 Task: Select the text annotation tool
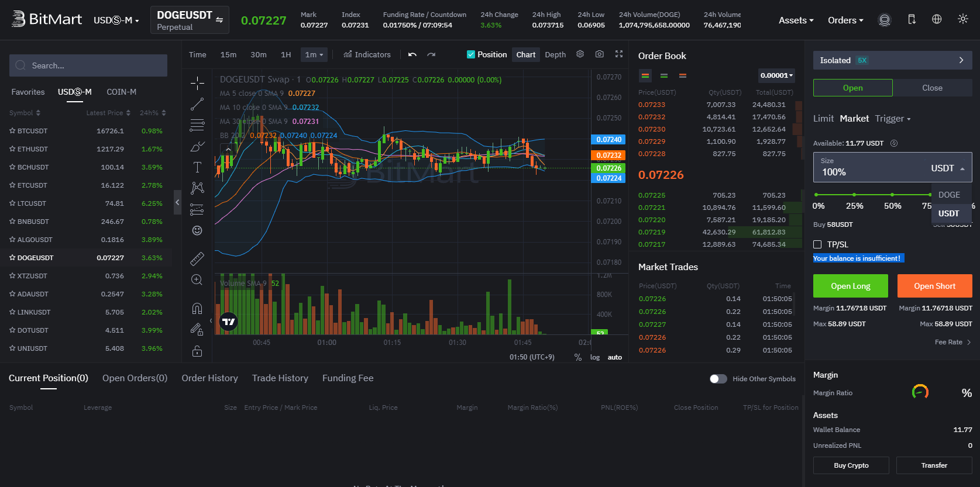(197, 167)
